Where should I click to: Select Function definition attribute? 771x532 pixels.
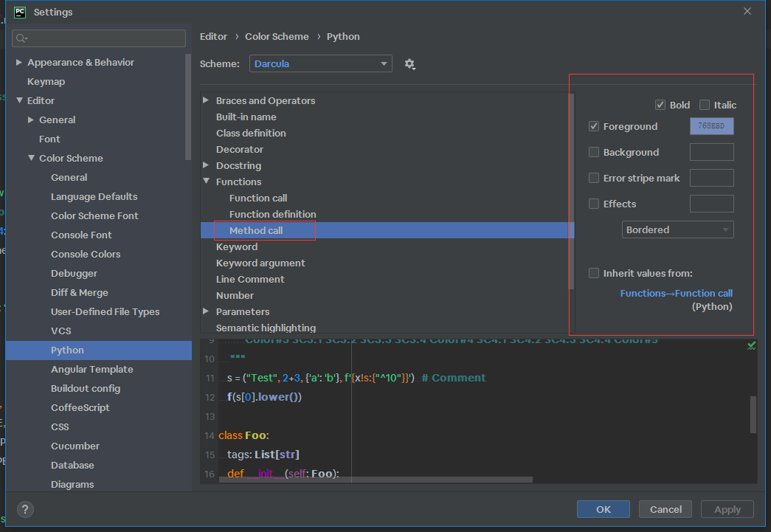point(272,214)
